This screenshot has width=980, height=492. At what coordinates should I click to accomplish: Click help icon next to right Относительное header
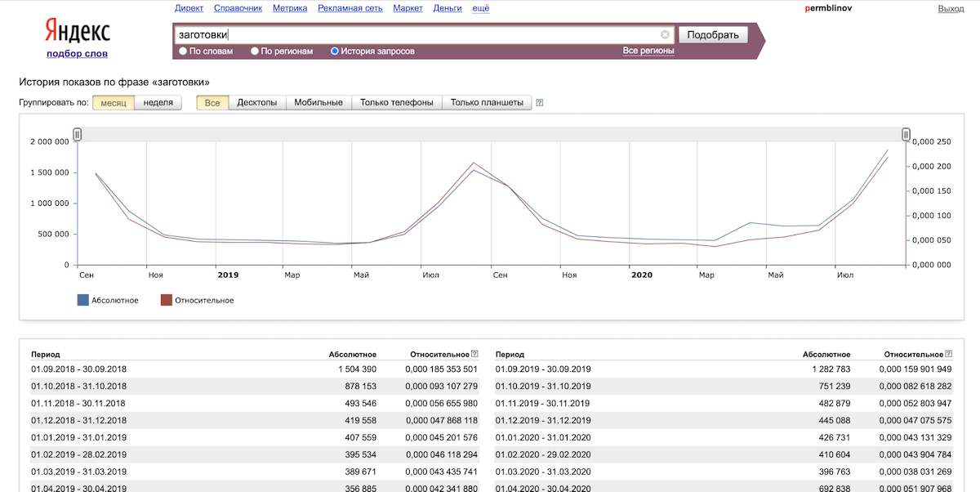pos(948,354)
